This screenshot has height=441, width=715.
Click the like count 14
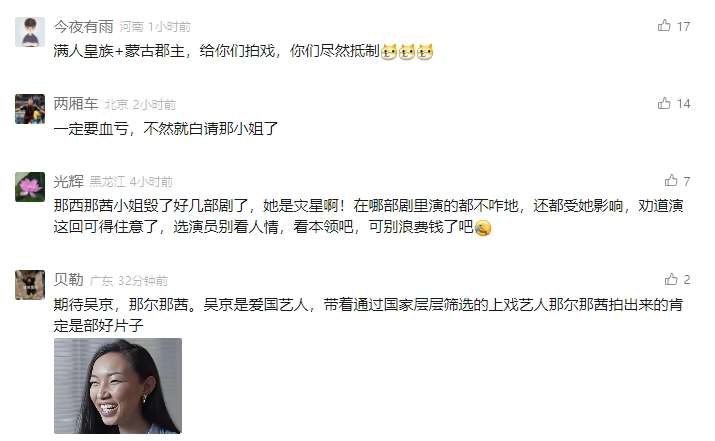click(x=683, y=104)
